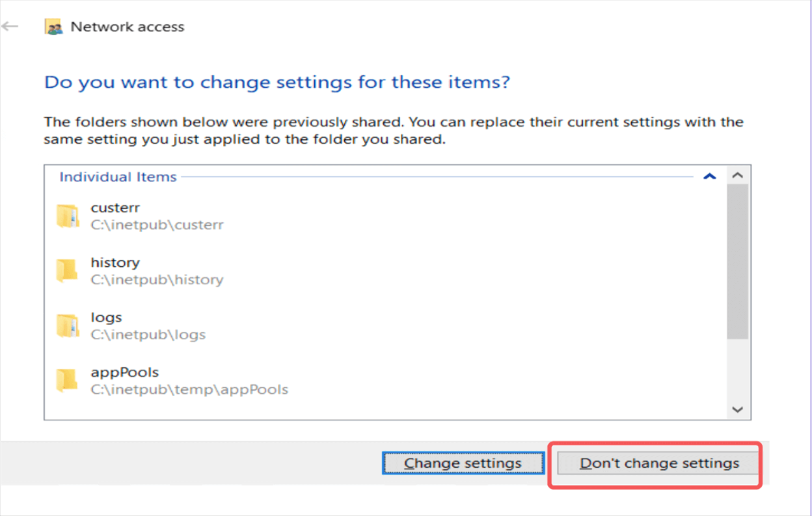Click the logs folder icon

pos(67,324)
